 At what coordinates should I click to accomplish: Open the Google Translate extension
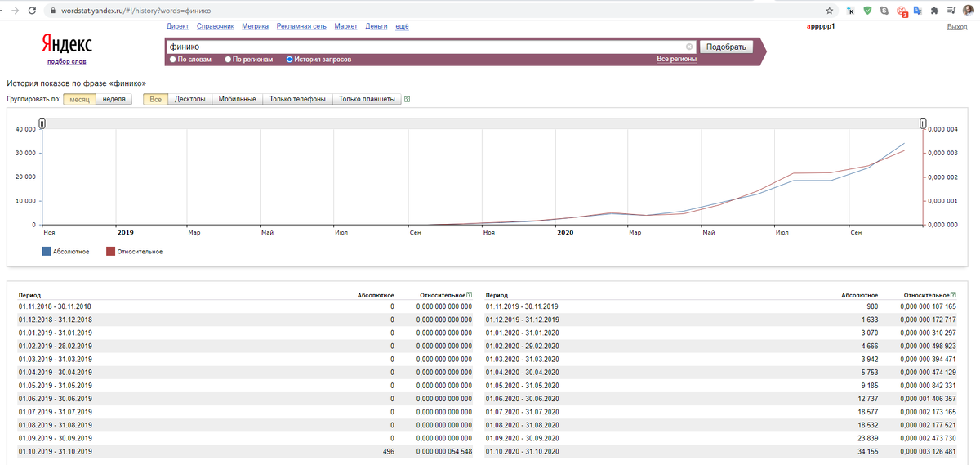pyautogui.click(x=918, y=11)
